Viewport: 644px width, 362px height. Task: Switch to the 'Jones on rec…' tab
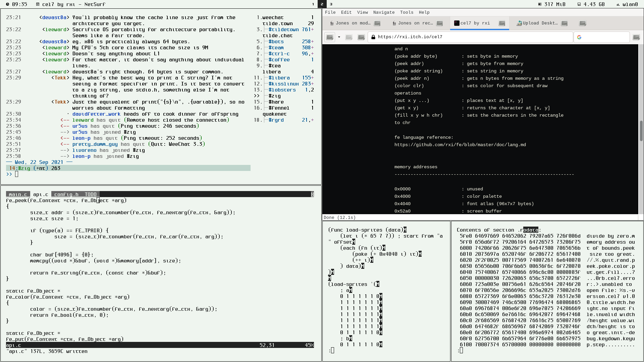pos(415,23)
